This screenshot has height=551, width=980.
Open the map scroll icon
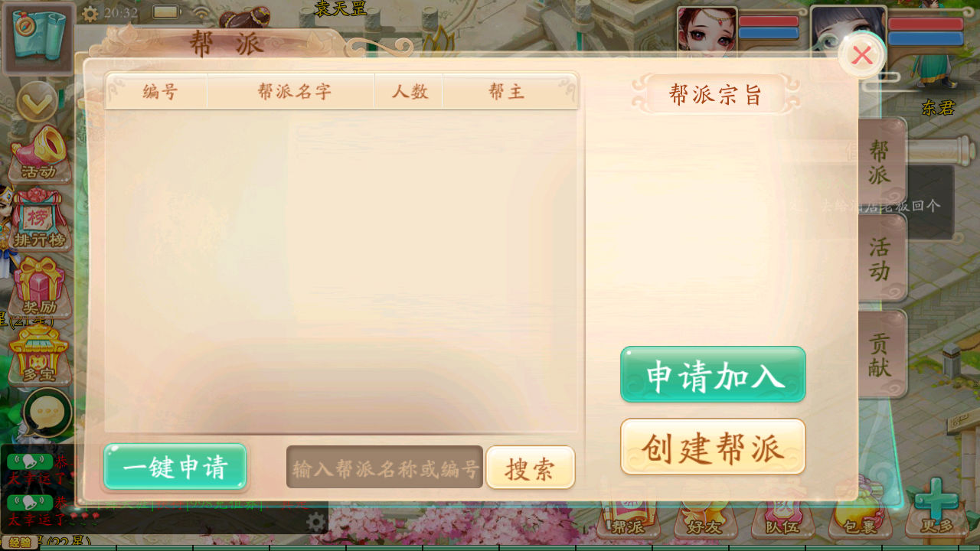[38, 38]
